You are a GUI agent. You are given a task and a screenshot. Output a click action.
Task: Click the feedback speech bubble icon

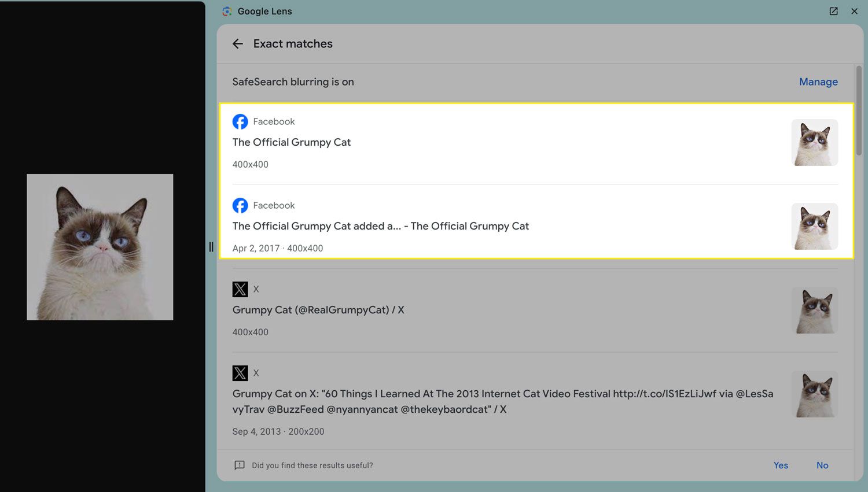240,465
